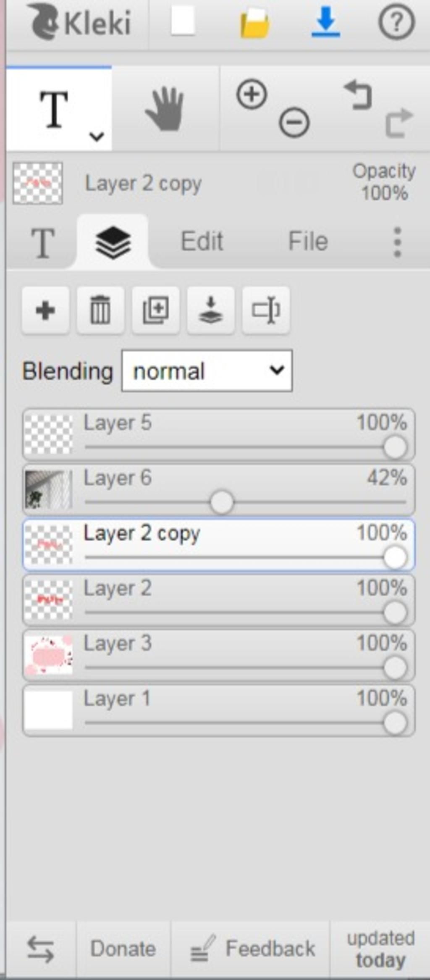This screenshot has height=980, width=430.
Task: Merge layer down icon
Action: click(x=211, y=310)
